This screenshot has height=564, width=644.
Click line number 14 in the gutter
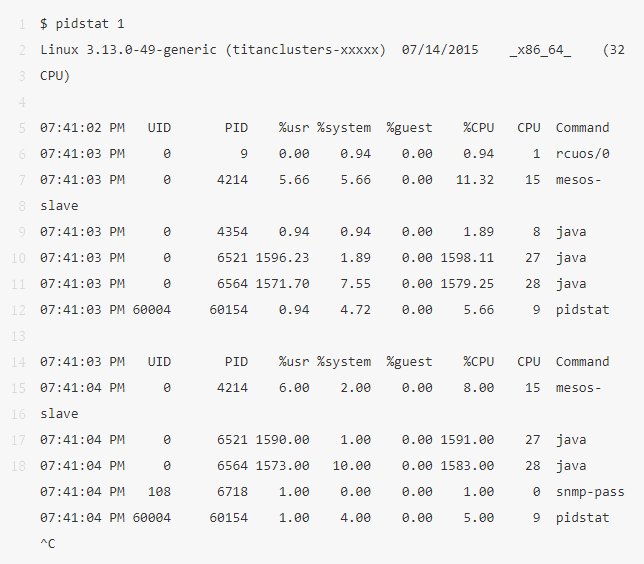tap(20, 361)
